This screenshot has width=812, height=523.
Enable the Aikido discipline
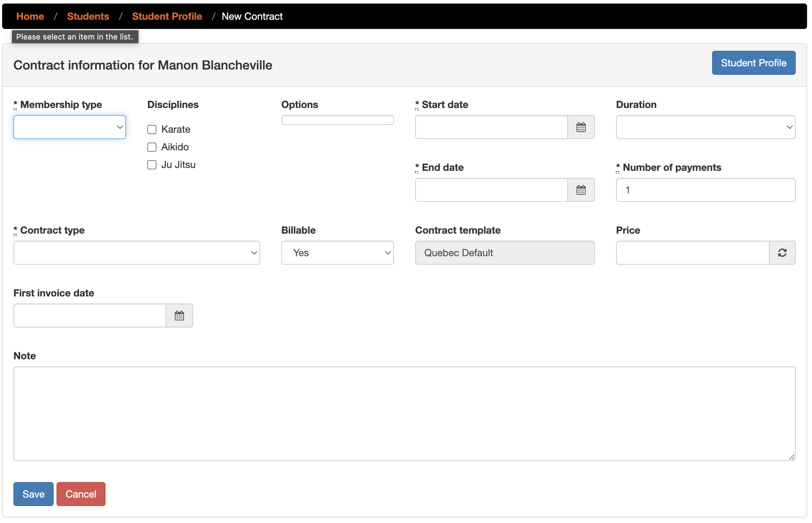(152, 147)
